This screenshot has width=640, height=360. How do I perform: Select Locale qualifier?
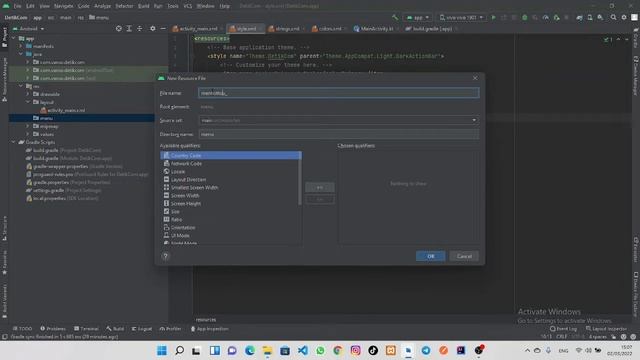(x=231, y=171)
